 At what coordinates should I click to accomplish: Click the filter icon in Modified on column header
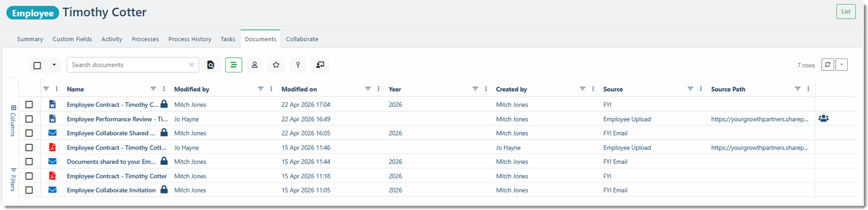coord(368,89)
